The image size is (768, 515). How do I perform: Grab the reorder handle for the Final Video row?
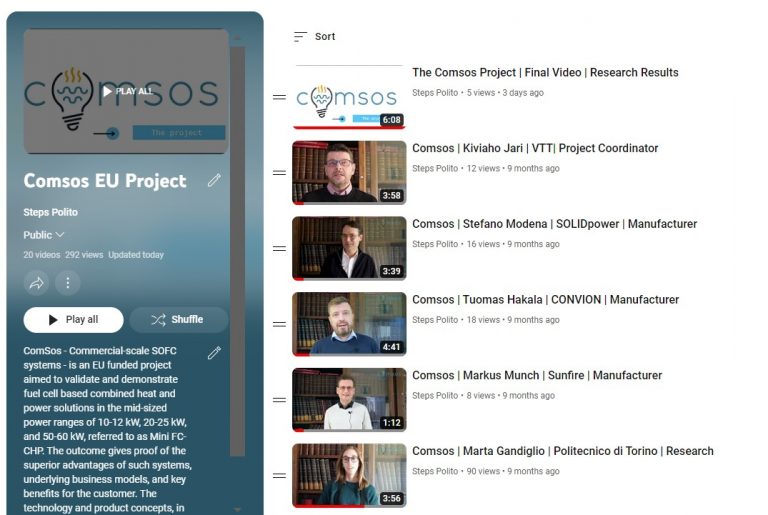click(x=279, y=97)
